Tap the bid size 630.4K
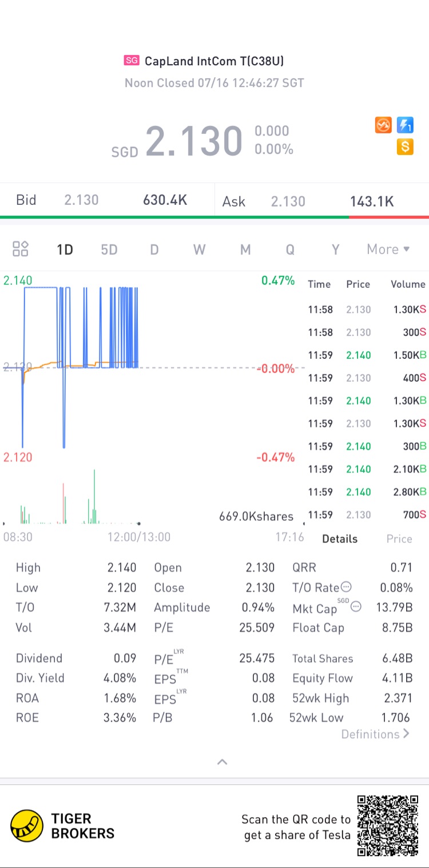 [165, 200]
